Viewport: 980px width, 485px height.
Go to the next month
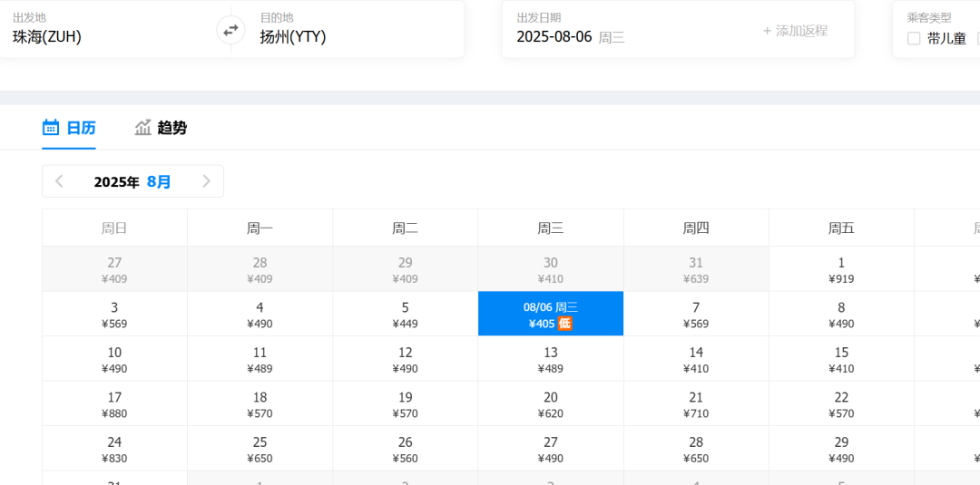pyautogui.click(x=206, y=181)
